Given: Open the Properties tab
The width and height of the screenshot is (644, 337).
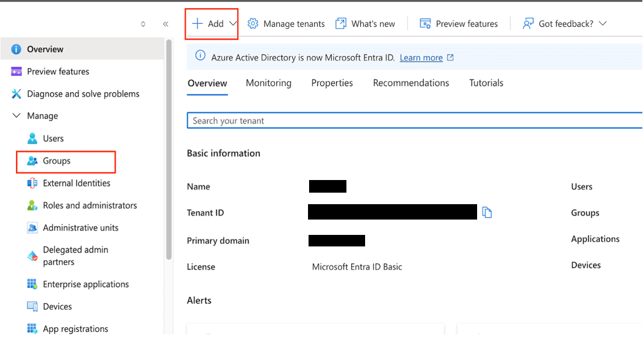Looking at the screenshot, I should click(x=332, y=83).
